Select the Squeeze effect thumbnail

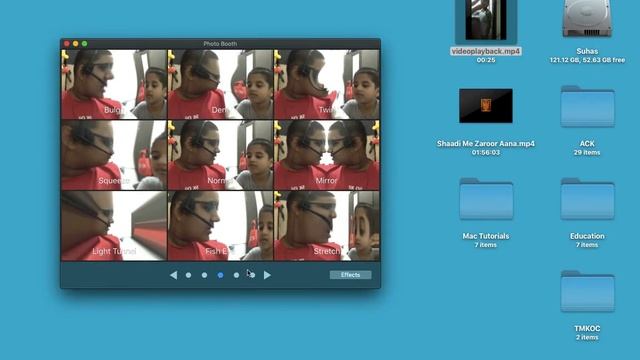114,155
